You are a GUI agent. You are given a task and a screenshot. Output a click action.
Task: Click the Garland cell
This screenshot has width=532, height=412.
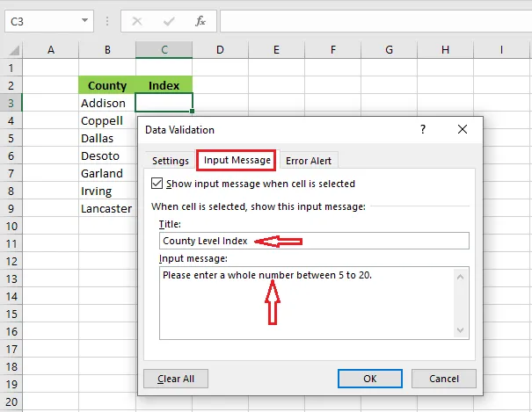(x=107, y=173)
